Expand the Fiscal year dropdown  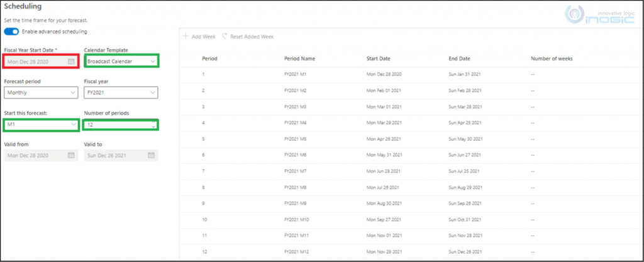click(x=153, y=92)
